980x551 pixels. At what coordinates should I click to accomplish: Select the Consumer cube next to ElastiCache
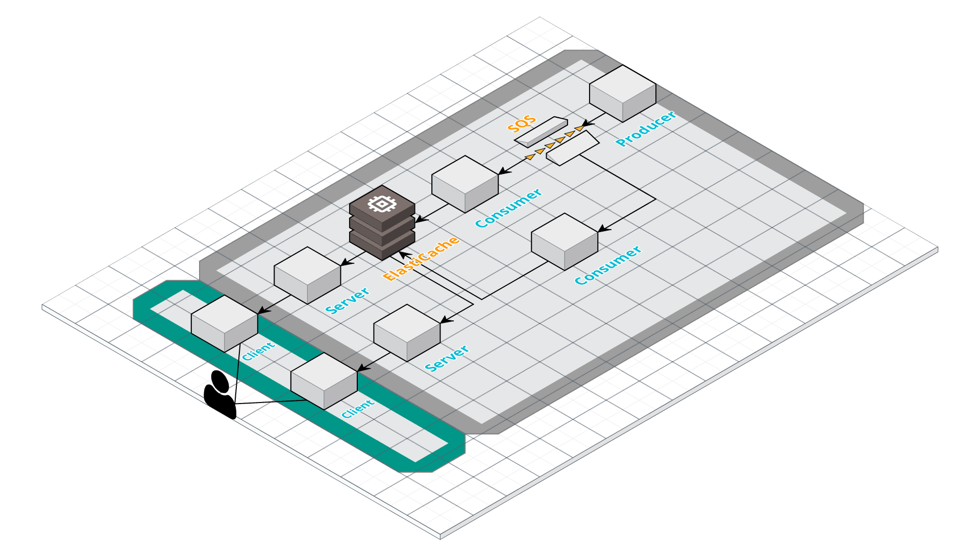[x=464, y=184]
